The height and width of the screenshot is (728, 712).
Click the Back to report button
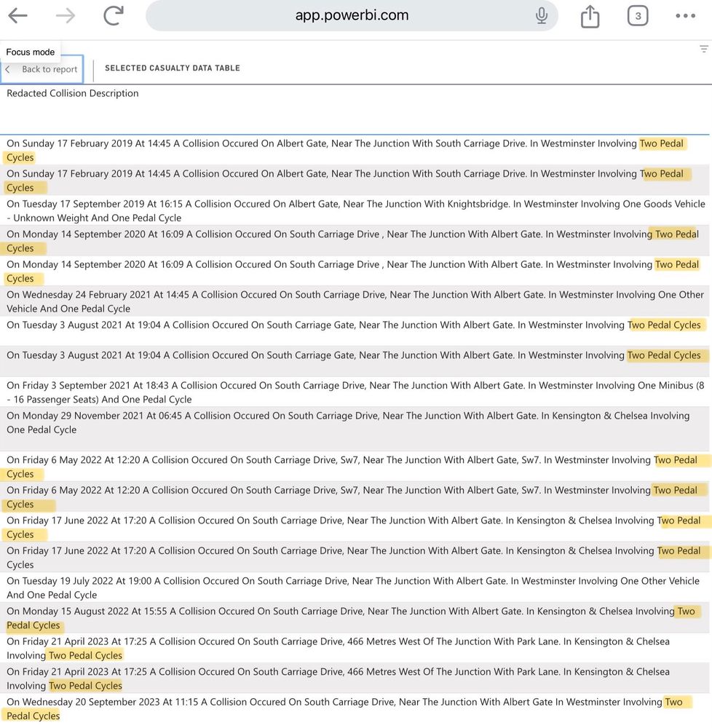tap(42, 69)
